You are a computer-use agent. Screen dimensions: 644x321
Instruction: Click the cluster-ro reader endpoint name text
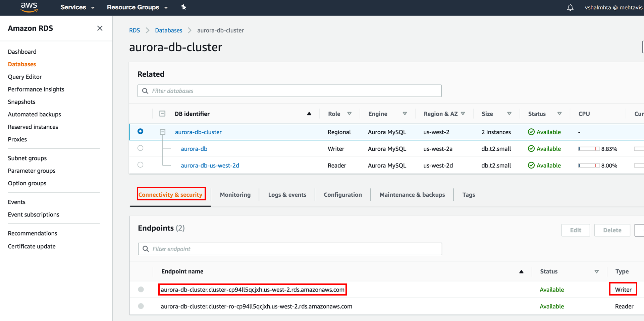[256, 306]
